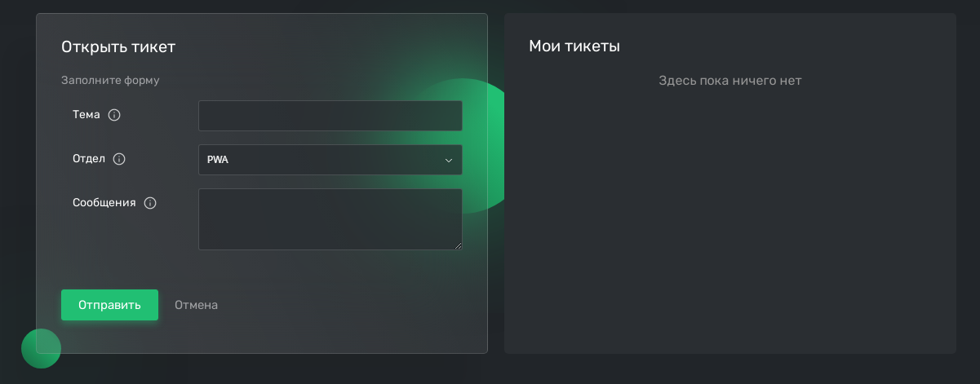Click the Здесь пока ничего нет message
Image resolution: width=980 pixels, height=384 pixels.
pyautogui.click(x=729, y=81)
